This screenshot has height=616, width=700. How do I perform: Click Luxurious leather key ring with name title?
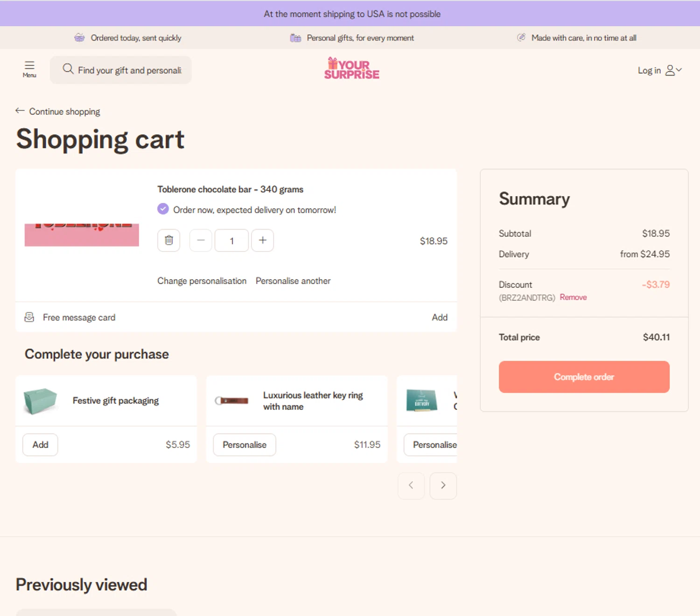point(313,401)
